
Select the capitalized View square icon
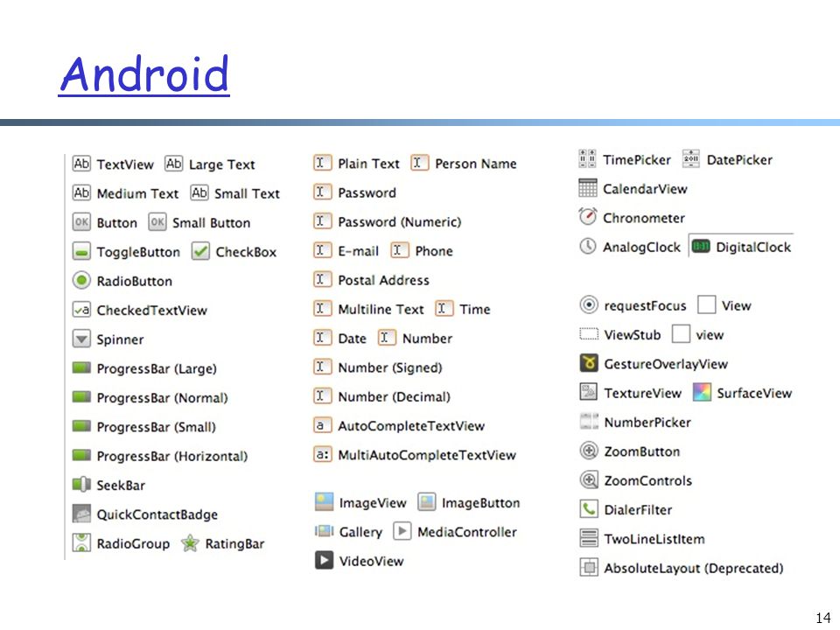pos(707,304)
